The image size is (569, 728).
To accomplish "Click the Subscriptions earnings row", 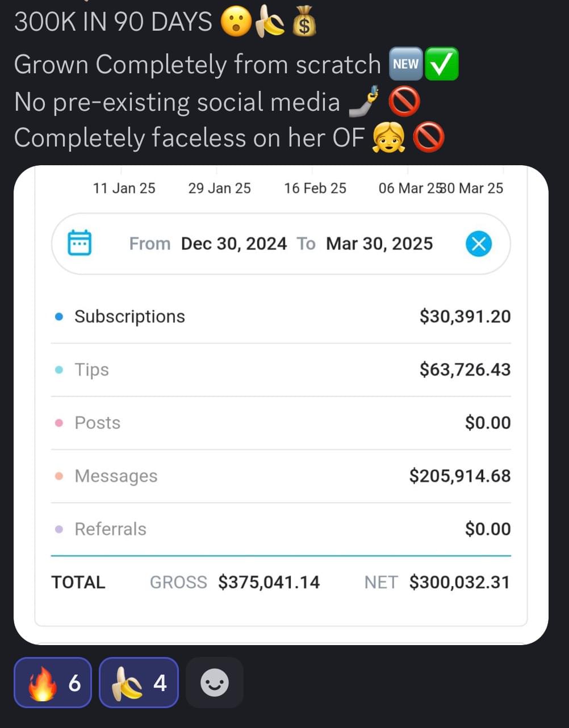I will (x=281, y=316).
